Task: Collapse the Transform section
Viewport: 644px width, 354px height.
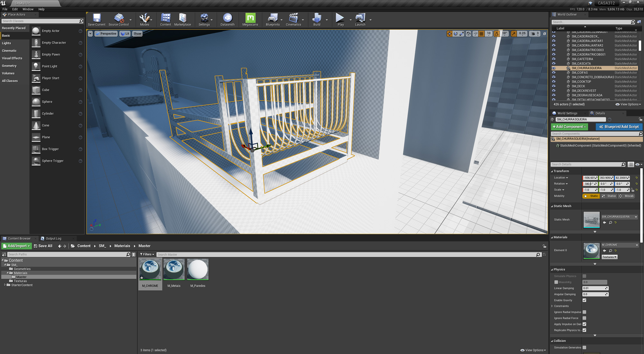Action: point(552,171)
